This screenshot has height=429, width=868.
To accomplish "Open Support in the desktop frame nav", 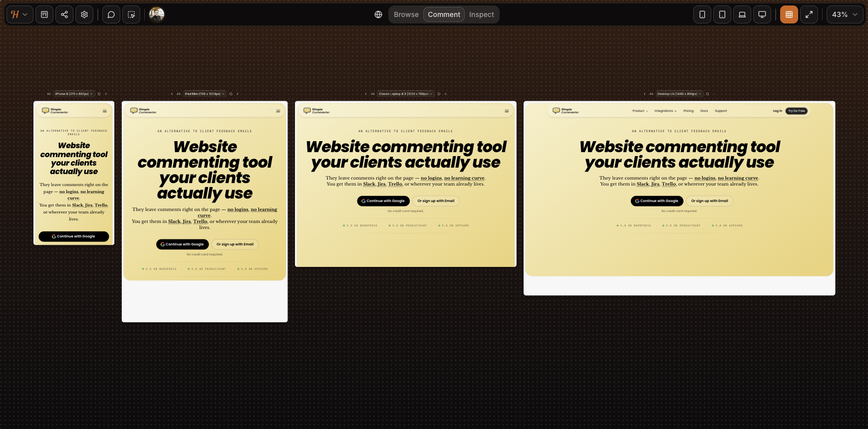I will 721,111.
